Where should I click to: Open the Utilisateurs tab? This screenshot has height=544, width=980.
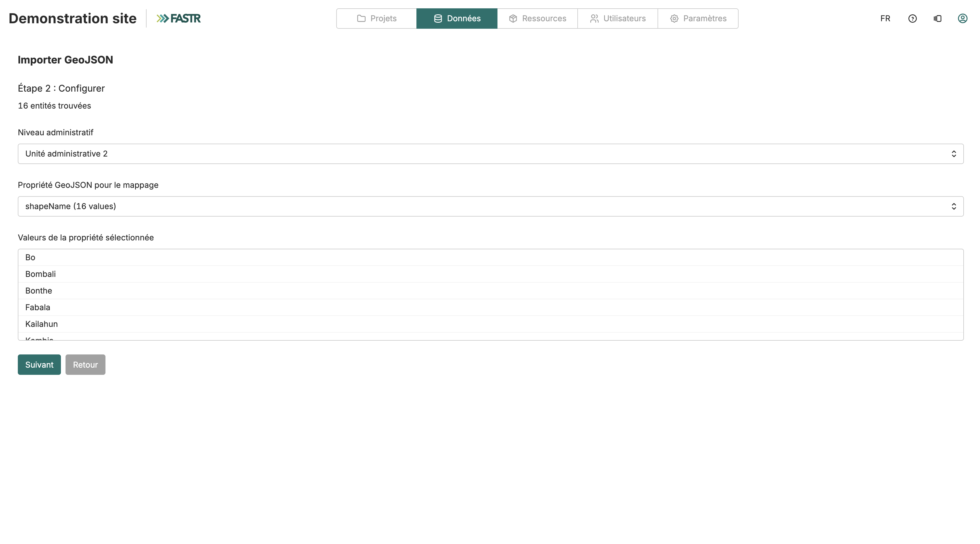tap(617, 19)
